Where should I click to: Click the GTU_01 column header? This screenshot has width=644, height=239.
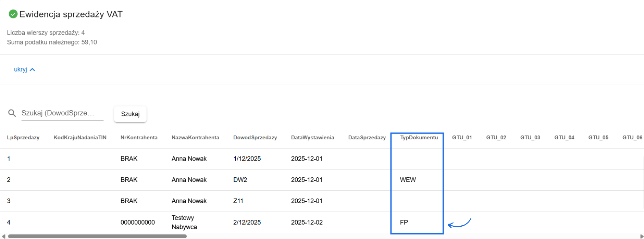pyautogui.click(x=462, y=138)
